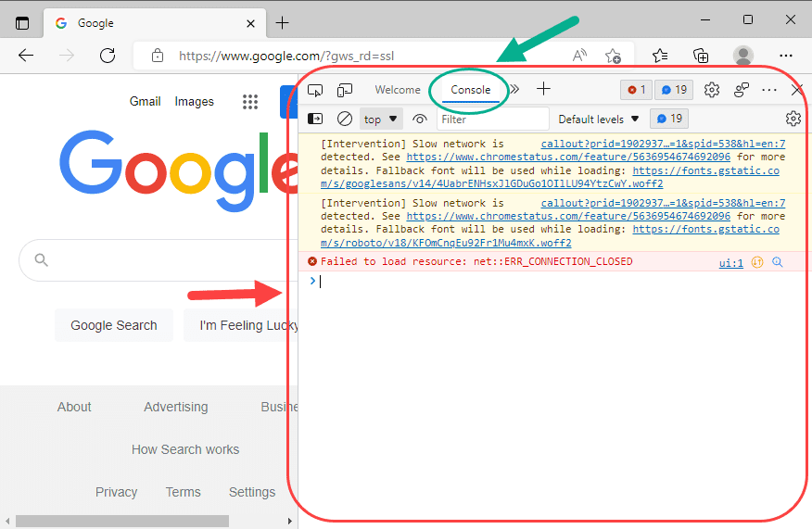Search the web for this error

(x=778, y=262)
